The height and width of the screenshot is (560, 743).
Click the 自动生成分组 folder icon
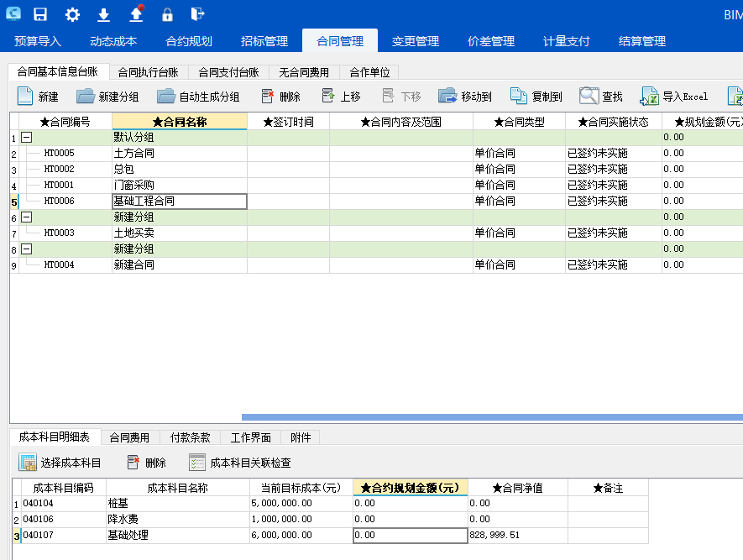coord(166,97)
